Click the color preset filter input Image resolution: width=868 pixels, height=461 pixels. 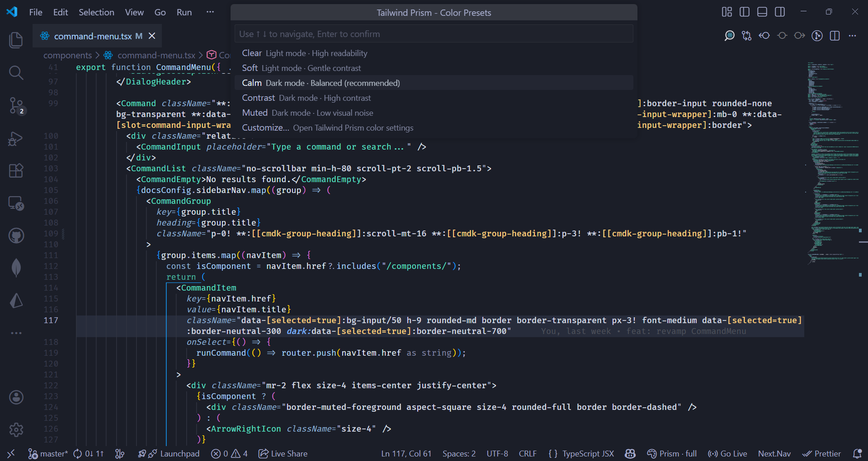point(434,34)
